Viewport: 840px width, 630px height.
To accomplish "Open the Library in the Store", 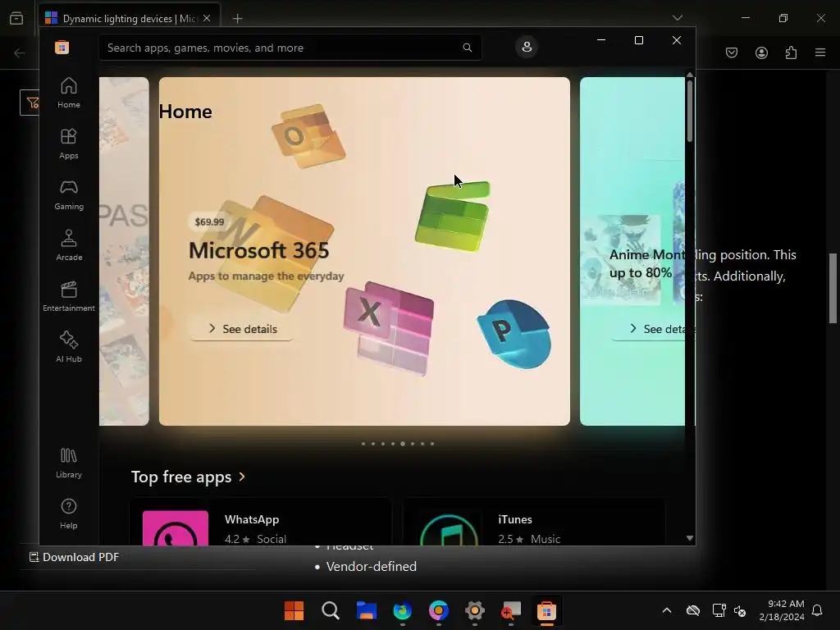I will (x=69, y=463).
